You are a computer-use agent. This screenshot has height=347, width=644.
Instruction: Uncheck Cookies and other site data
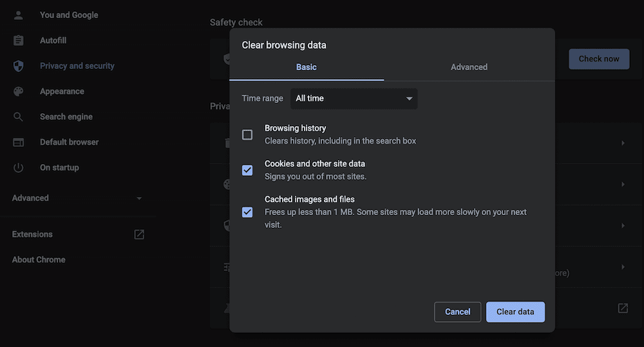[x=247, y=170]
